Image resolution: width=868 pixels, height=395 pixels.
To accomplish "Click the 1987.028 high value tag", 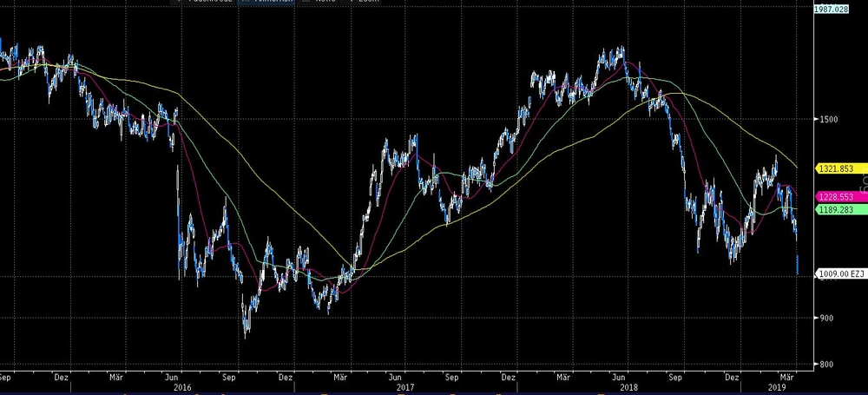I will pyautogui.click(x=832, y=8).
